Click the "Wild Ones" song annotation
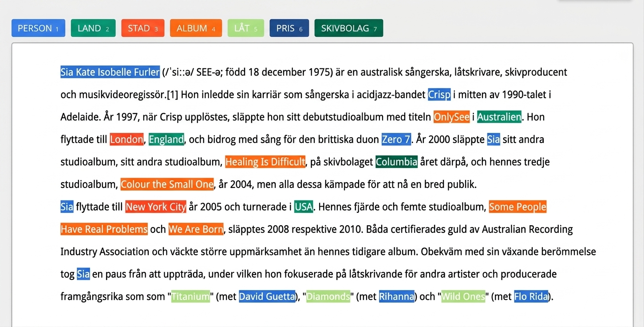Screen dimensions: 644x327 pyautogui.click(x=463, y=296)
